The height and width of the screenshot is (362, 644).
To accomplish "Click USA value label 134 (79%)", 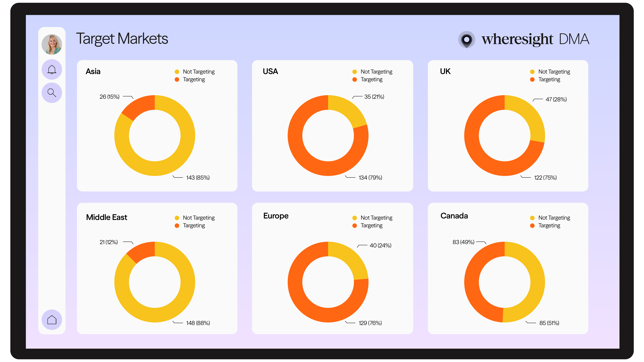I will tap(371, 178).
